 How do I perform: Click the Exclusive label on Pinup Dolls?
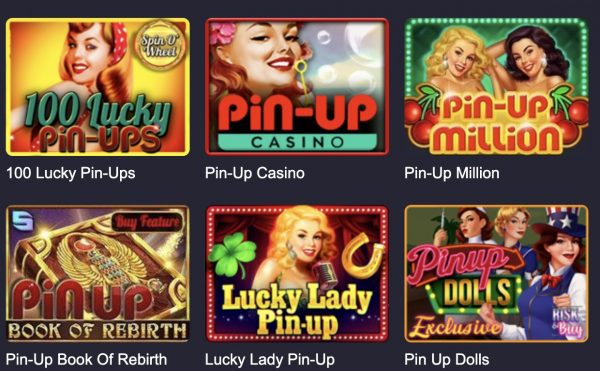point(456,327)
